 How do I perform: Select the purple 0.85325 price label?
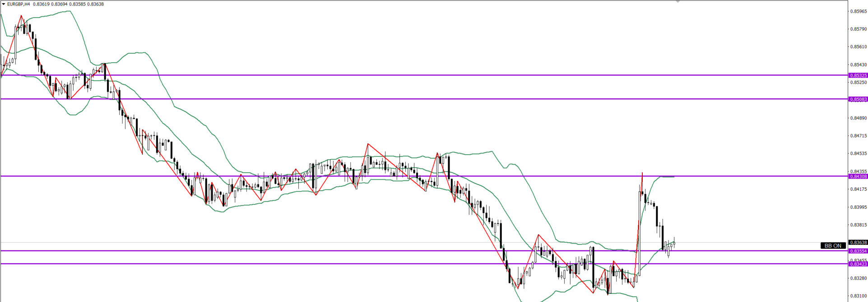(x=858, y=75)
